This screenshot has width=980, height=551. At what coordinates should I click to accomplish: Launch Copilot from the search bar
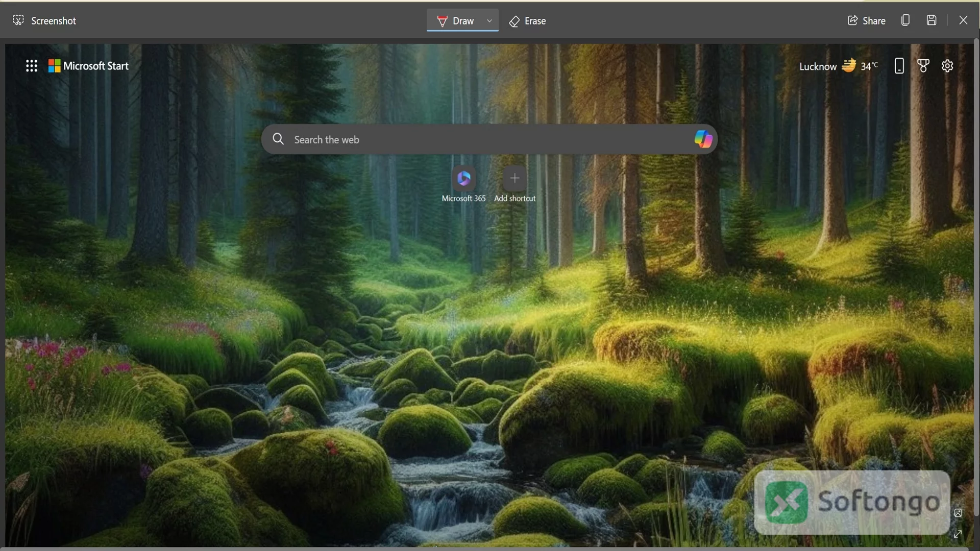[x=703, y=139]
